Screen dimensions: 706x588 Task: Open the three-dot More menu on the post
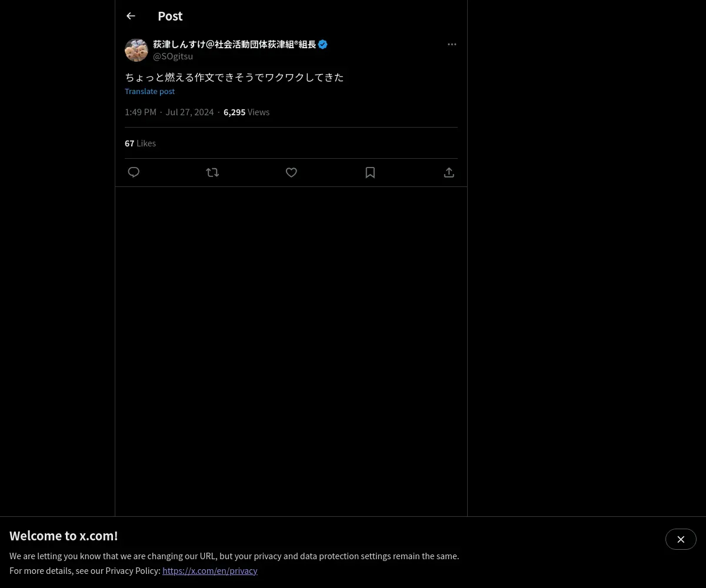tap(452, 44)
